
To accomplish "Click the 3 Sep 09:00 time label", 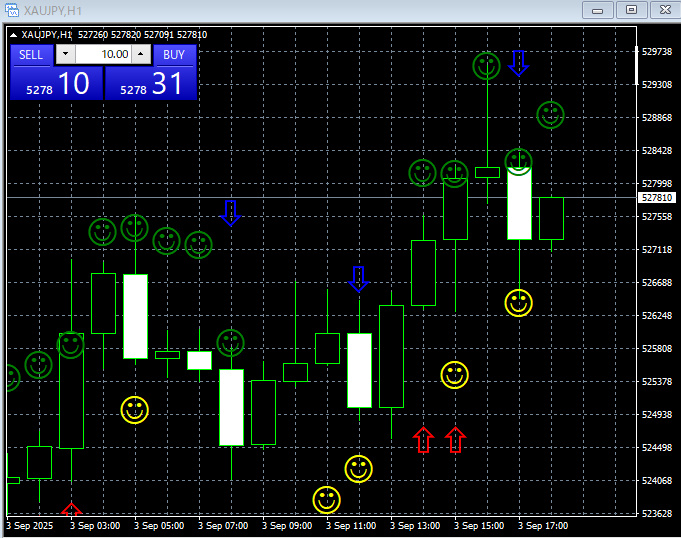I will click(x=287, y=526).
